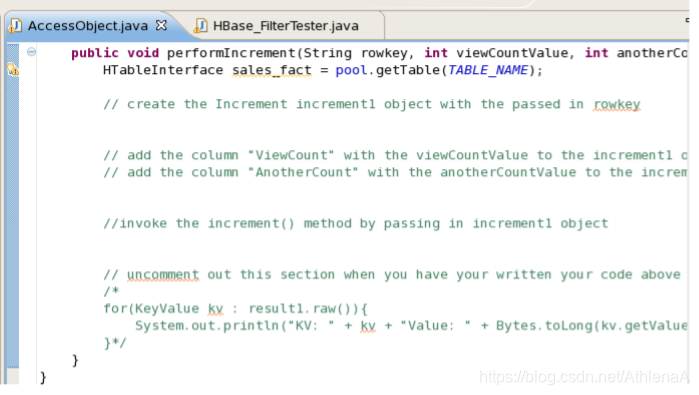Click pool in pool.getTable call

pyautogui.click(x=351, y=70)
